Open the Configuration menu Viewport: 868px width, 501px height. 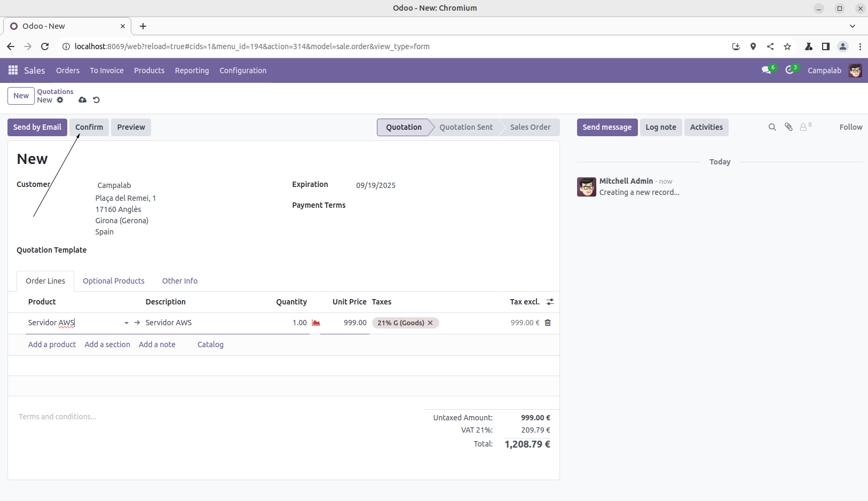tap(243, 71)
